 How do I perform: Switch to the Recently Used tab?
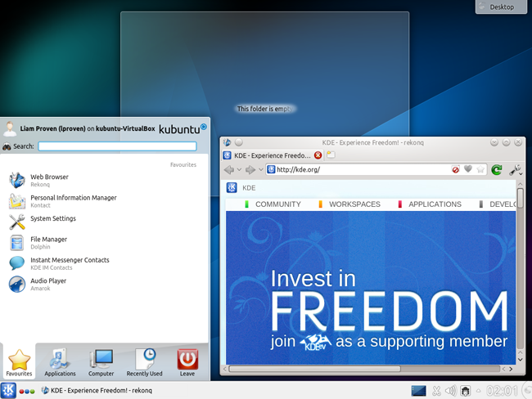tap(144, 362)
